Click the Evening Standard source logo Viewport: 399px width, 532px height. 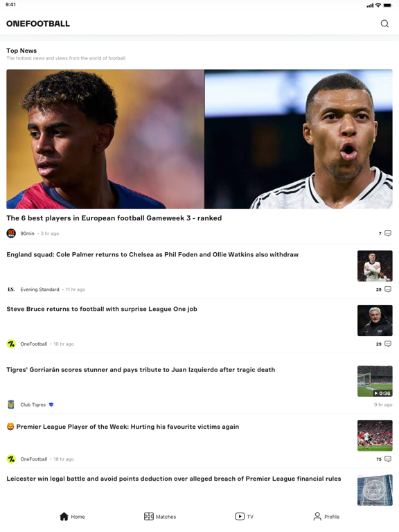tap(11, 289)
